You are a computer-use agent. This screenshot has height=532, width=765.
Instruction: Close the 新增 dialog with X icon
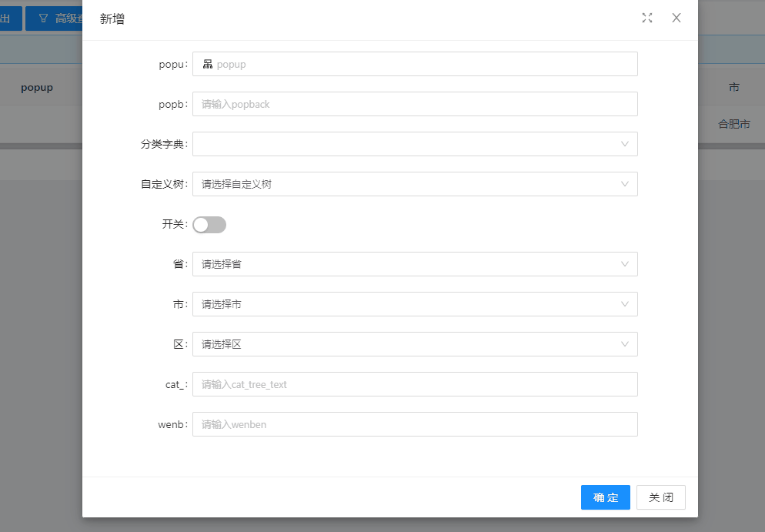[676, 18]
